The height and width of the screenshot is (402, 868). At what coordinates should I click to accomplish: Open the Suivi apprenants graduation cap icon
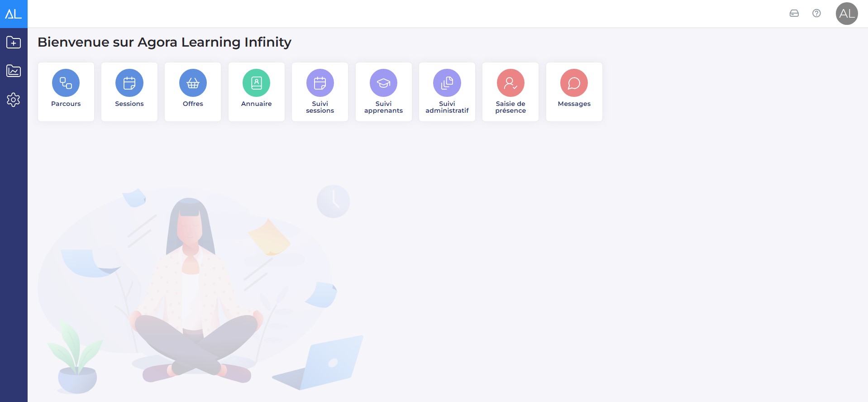pyautogui.click(x=383, y=83)
